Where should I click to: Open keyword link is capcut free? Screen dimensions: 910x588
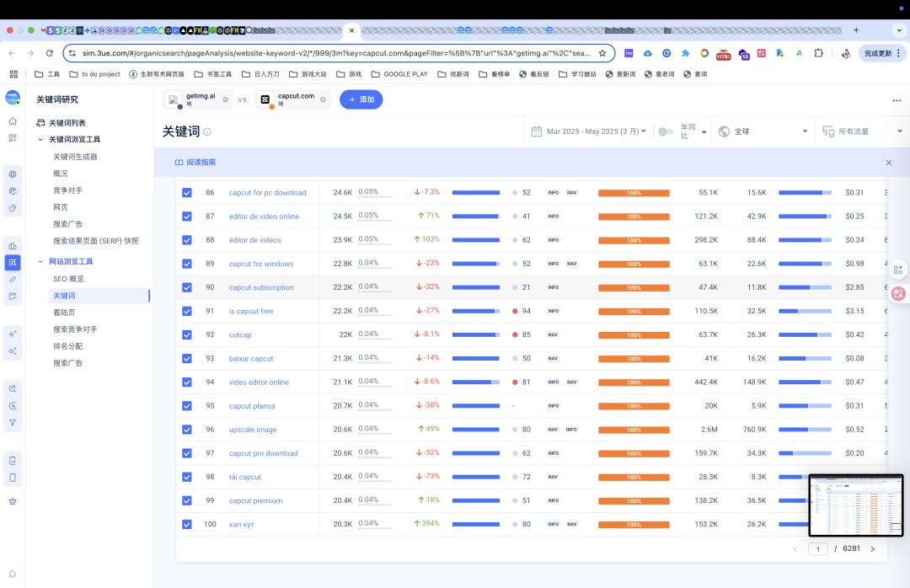(251, 311)
